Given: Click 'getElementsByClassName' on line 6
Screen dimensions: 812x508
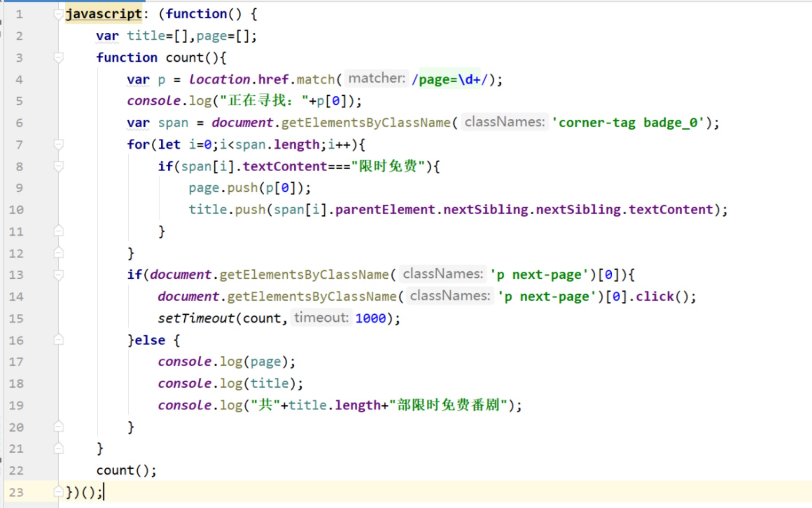Looking at the screenshot, I should tap(366, 123).
